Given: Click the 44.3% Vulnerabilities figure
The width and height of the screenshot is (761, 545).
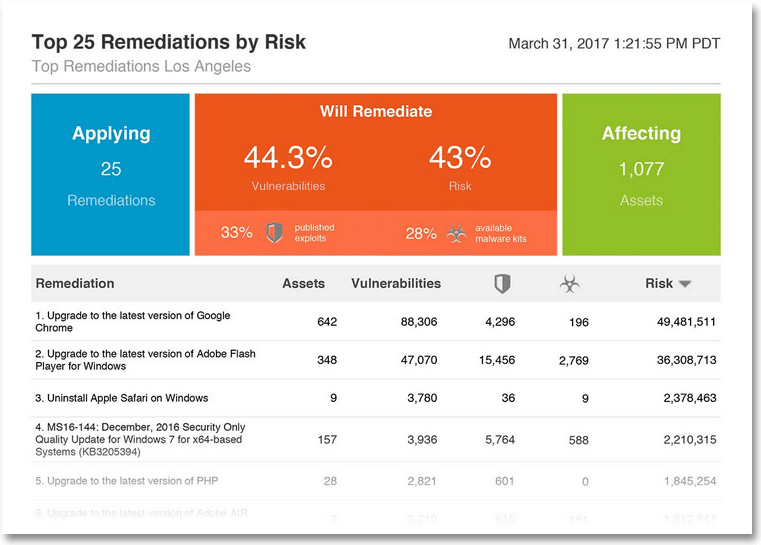Looking at the screenshot, I should (x=288, y=158).
